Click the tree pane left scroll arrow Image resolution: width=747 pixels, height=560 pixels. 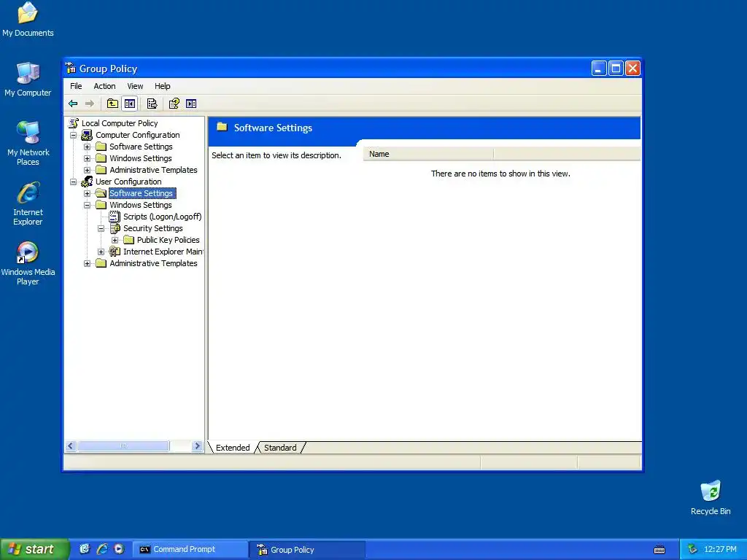pos(71,446)
